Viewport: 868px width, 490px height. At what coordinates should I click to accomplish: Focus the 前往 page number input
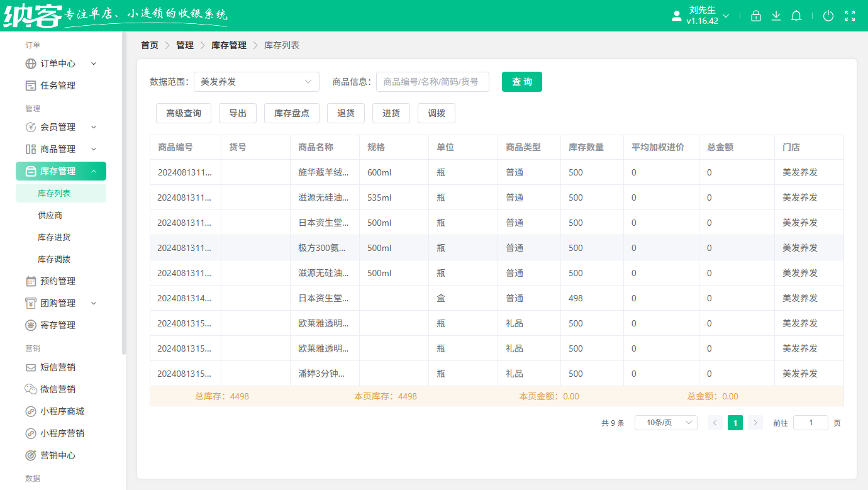(811, 423)
